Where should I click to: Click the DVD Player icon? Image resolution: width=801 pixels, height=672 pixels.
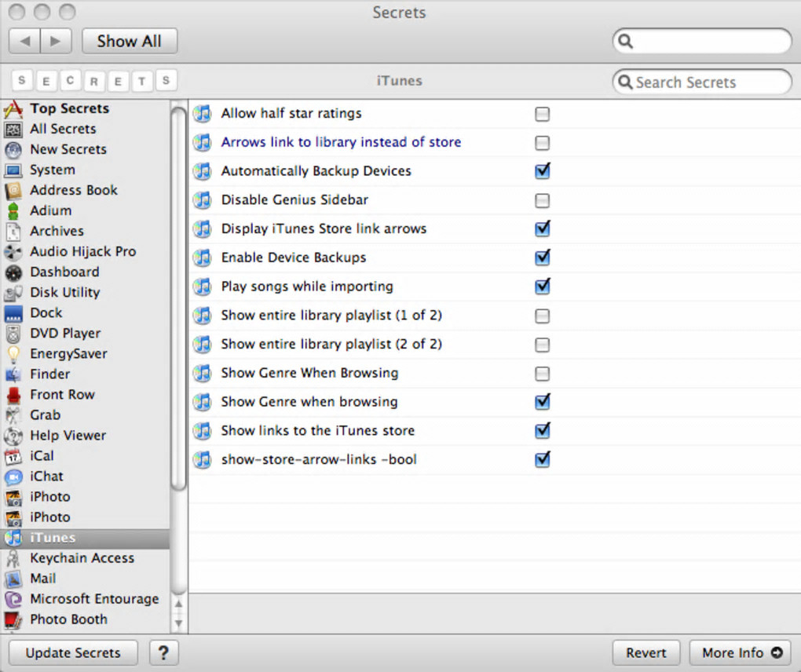pyautogui.click(x=13, y=334)
